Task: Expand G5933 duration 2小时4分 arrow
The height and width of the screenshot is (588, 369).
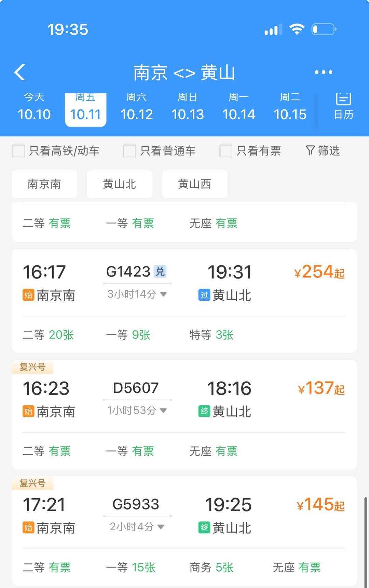Action: coord(161,527)
